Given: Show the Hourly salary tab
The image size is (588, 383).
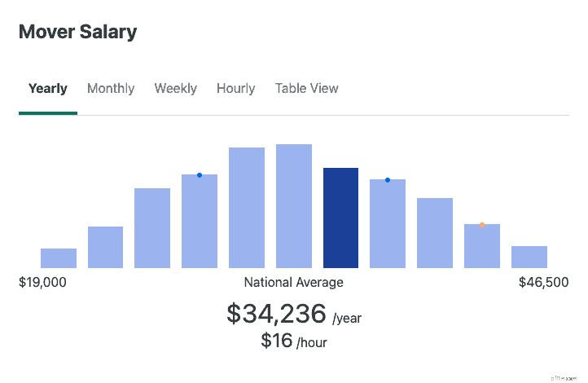Looking at the screenshot, I should pos(236,89).
